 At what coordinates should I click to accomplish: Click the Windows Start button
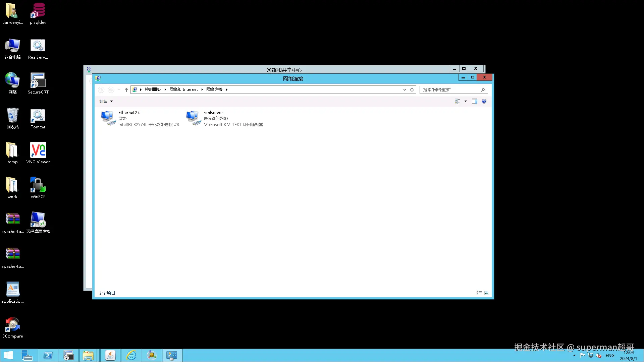pos(8,355)
